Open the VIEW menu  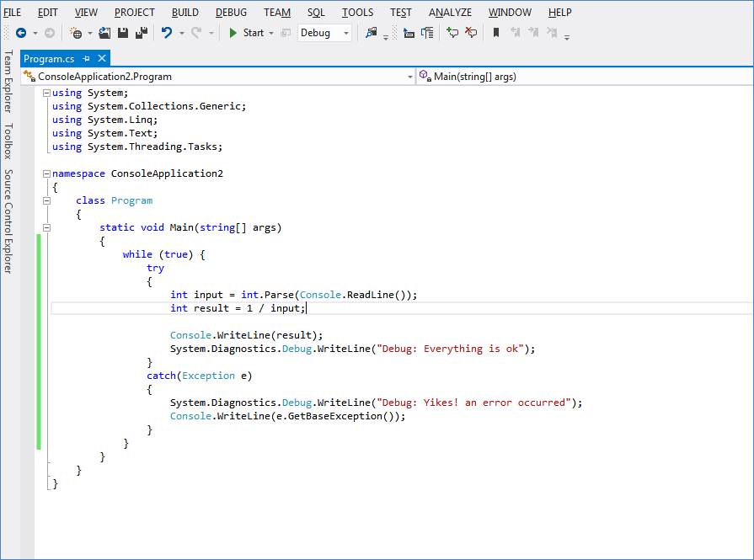tap(86, 13)
